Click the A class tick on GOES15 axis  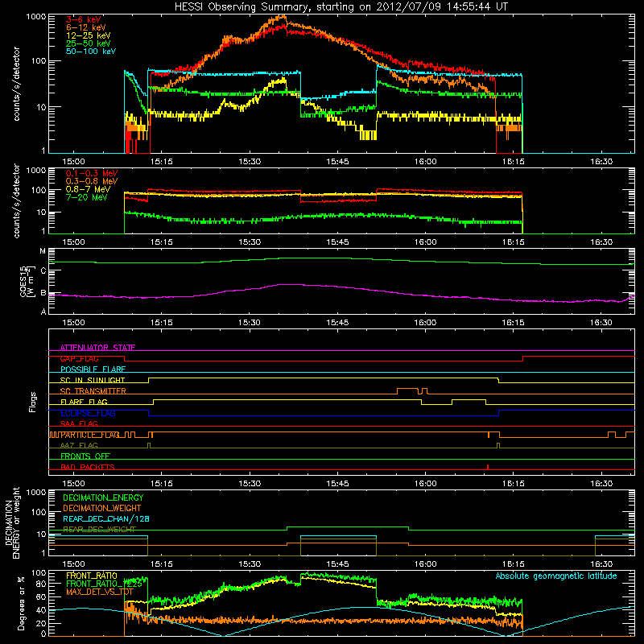(x=43, y=312)
